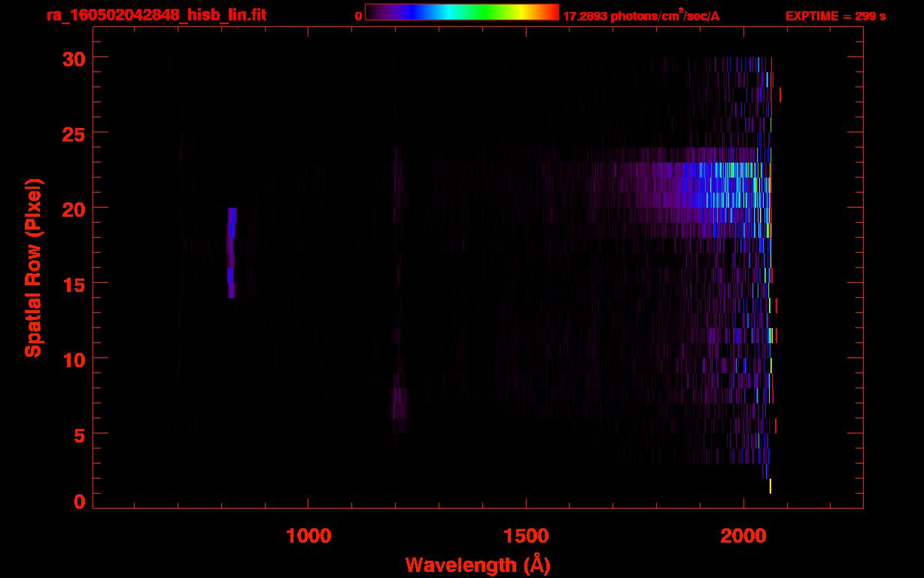The image size is (924, 578).
Task: Click the x-axis tick label 1000
Action: [308, 535]
